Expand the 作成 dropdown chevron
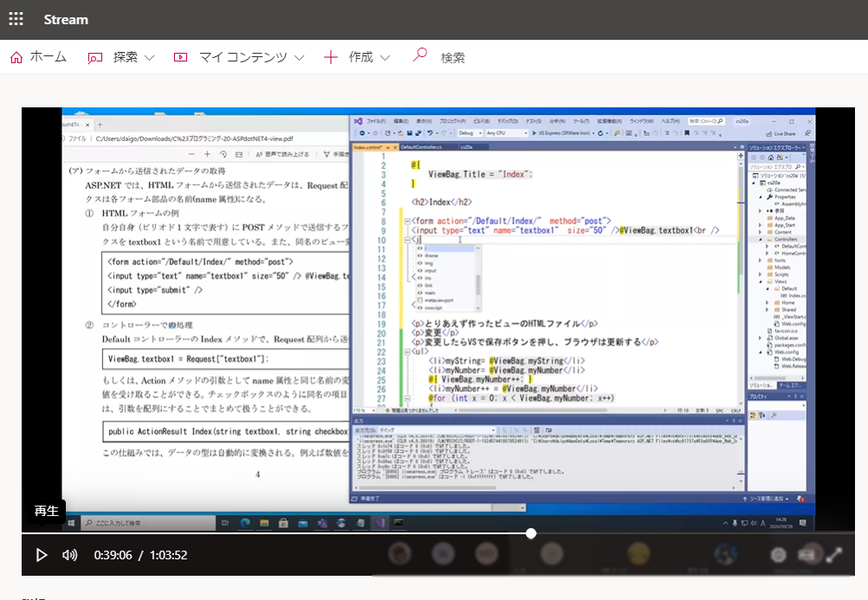The image size is (868, 600). click(x=385, y=58)
